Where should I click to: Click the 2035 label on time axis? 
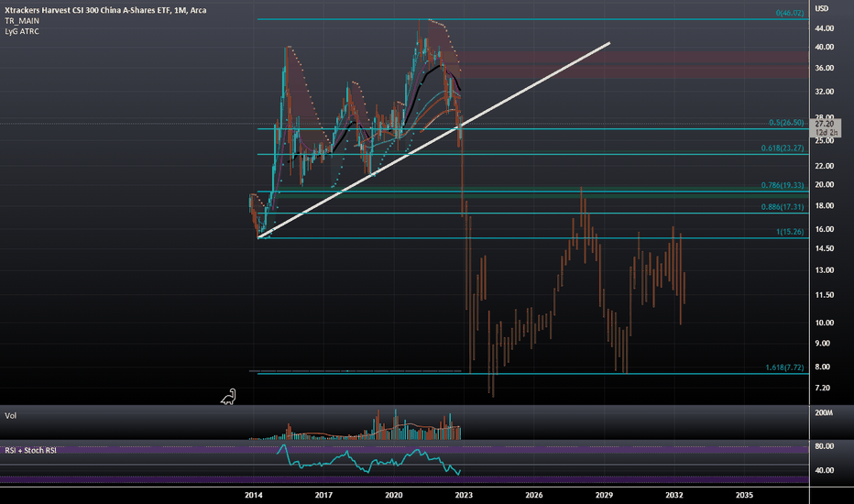click(x=745, y=495)
